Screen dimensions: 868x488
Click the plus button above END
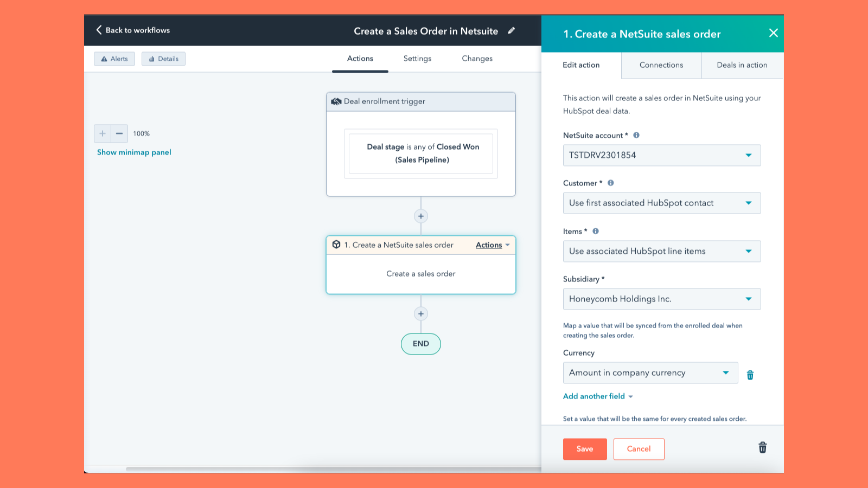pos(420,313)
